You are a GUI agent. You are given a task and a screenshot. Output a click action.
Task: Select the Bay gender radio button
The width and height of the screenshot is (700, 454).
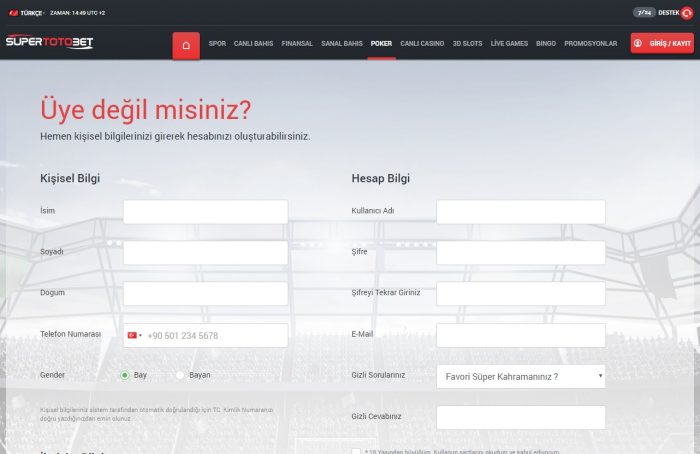pos(125,375)
